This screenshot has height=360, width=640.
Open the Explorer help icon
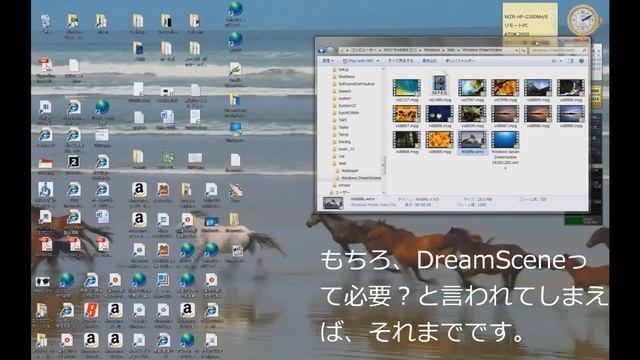(x=582, y=61)
